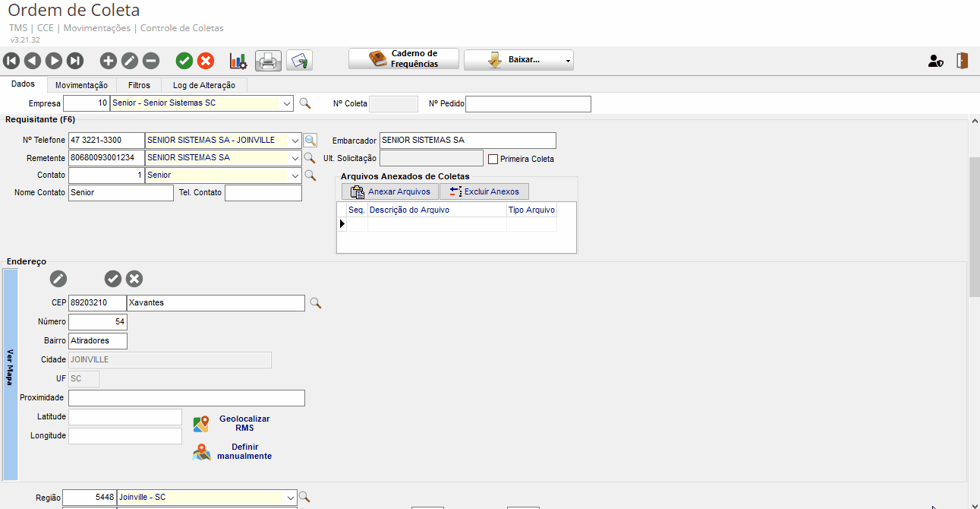
Task: Toggle the Primeira Coleta checkbox
Action: [493, 160]
